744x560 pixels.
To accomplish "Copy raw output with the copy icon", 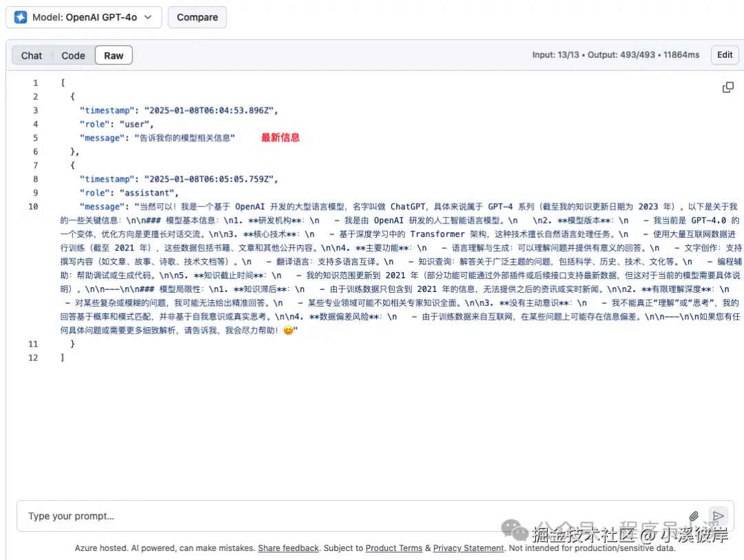I will tap(727, 87).
